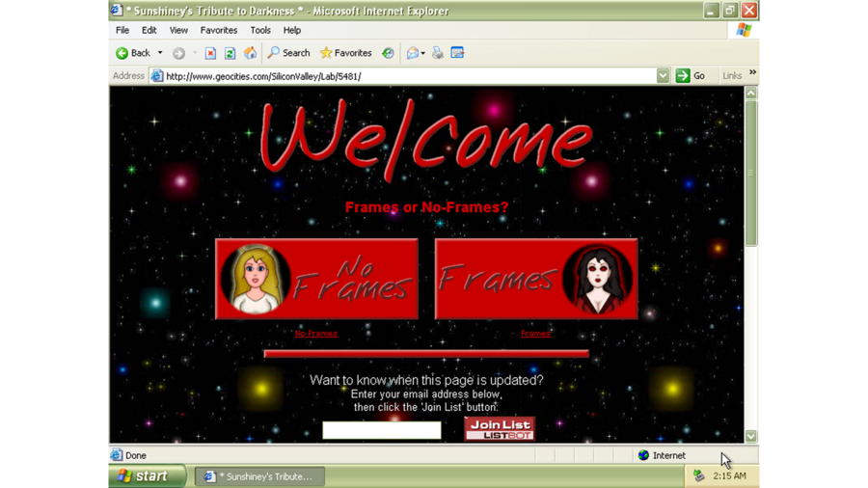Click the Internet zone globe icon
868x488 pixels.
click(x=643, y=455)
